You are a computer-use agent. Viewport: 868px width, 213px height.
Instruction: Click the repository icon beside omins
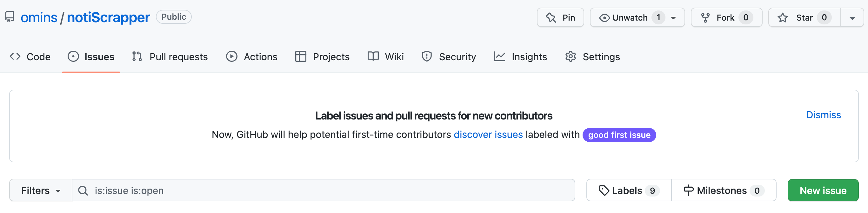point(10,17)
